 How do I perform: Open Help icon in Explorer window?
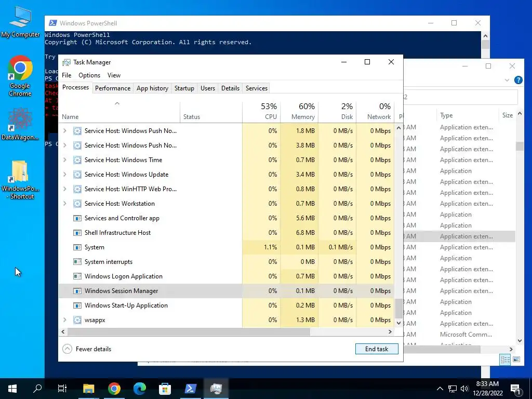tap(518, 80)
